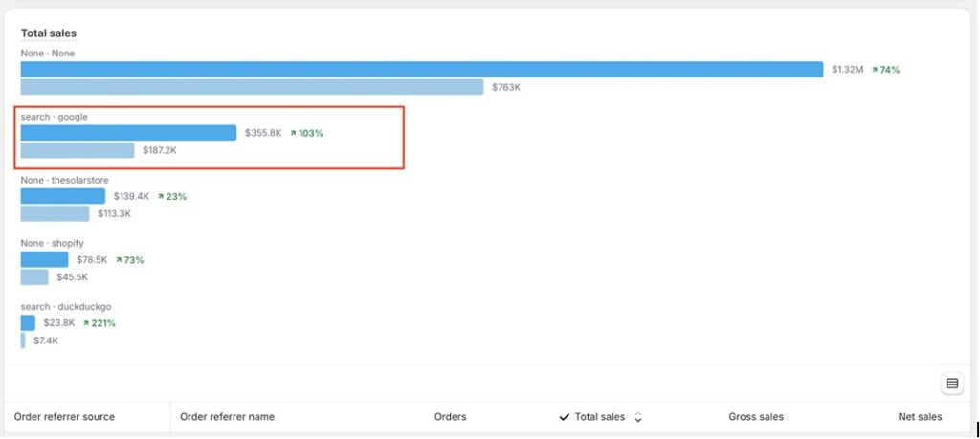Click the 74% upward trend indicator
Screen dimensions: 980x439
click(x=885, y=70)
